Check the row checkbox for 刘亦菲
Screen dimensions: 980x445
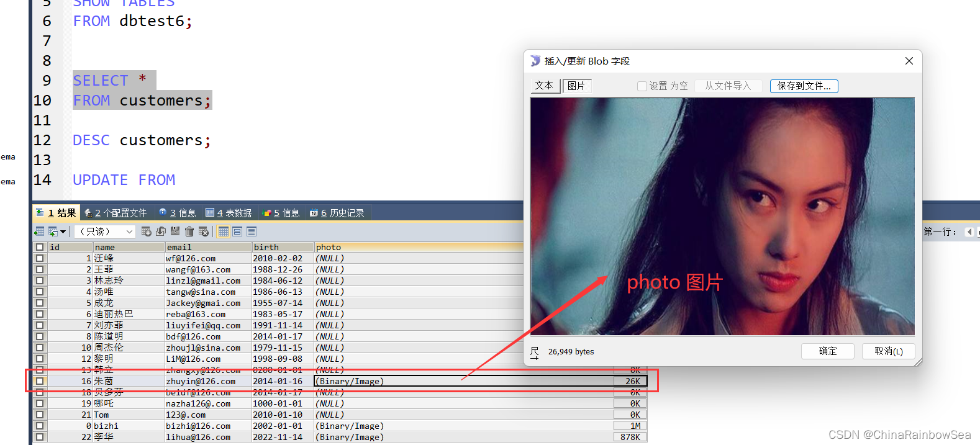coord(40,325)
